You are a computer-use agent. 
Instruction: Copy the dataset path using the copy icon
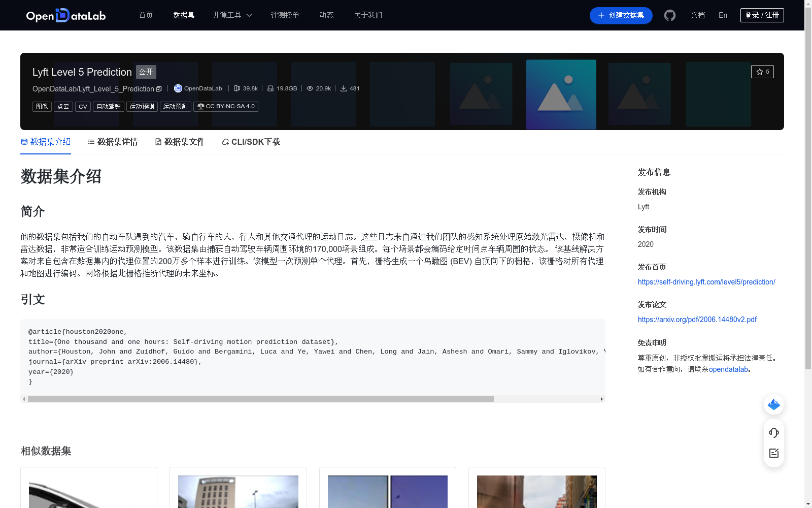159,88
